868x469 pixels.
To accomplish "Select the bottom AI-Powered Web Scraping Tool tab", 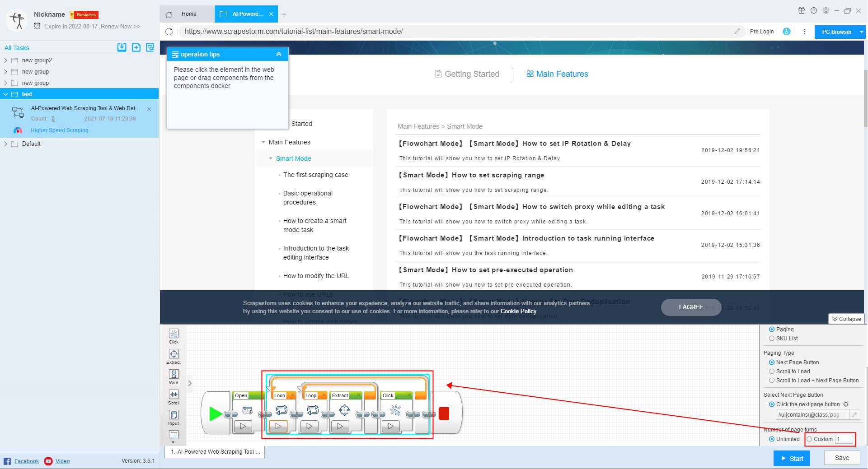I will [215, 452].
